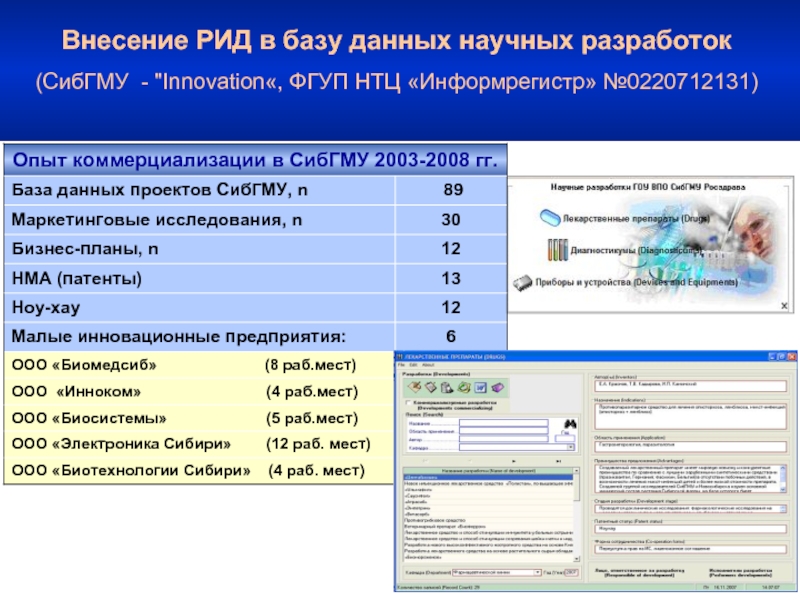Open the Edit menu in Drugs window
The width and height of the screenshot is (800, 600).
click(x=413, y=365)
